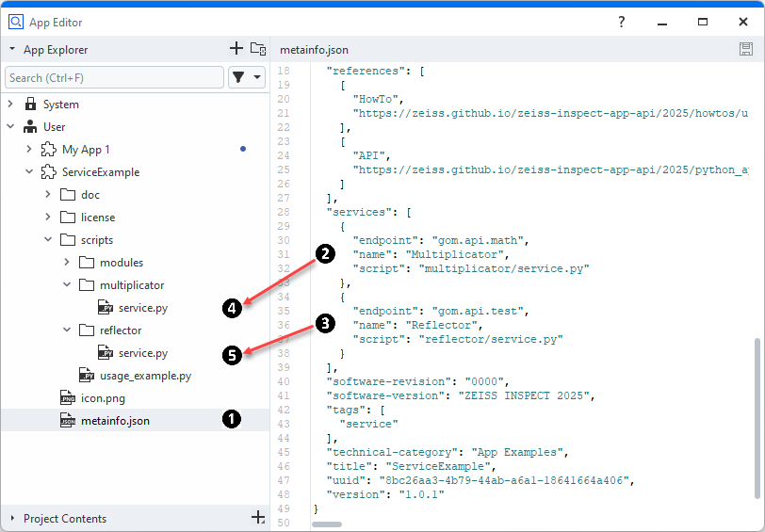The image size is (765, 532).
Task: Click the add new app plus icon
Action: tap(236, 49)
